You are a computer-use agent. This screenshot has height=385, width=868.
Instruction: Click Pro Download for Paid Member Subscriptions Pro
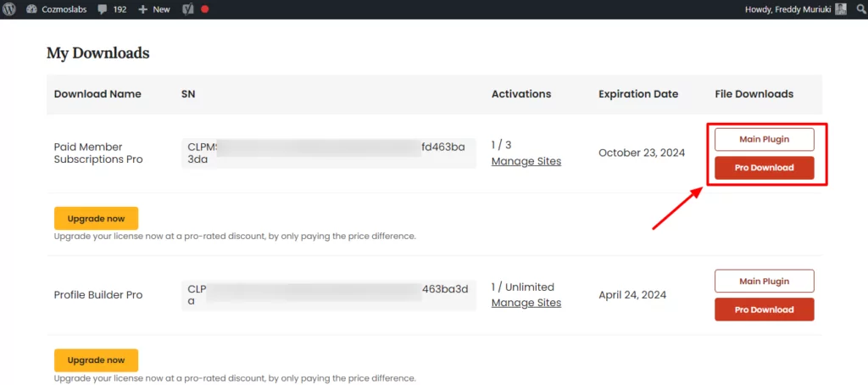[x=765, y=168]
